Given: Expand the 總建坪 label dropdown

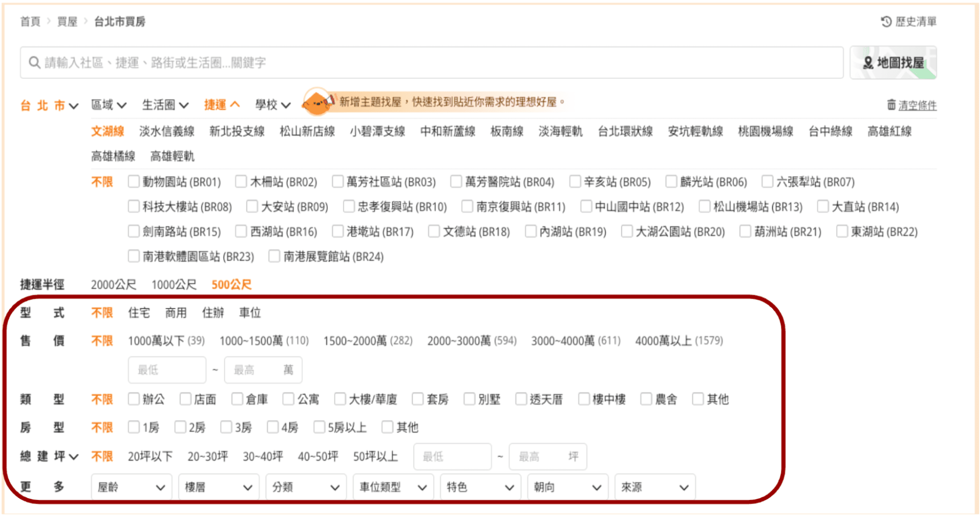Looking at the screenshot, I should pyautogui.click(x=49, y=457).
